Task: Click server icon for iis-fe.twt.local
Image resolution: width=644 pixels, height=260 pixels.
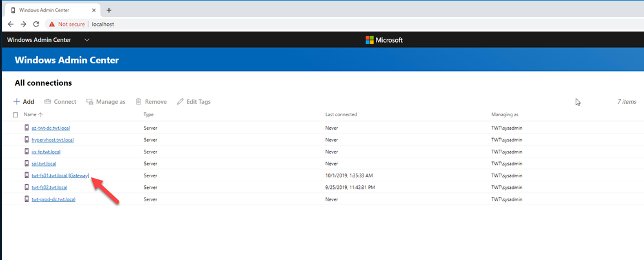Action: coord(26,152)
